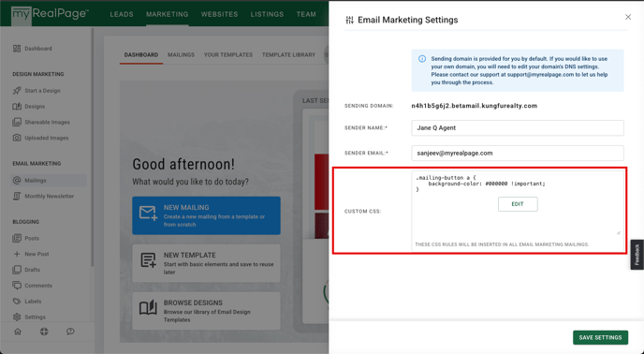Click the home icon at sidebar bottom

[18, 332]
